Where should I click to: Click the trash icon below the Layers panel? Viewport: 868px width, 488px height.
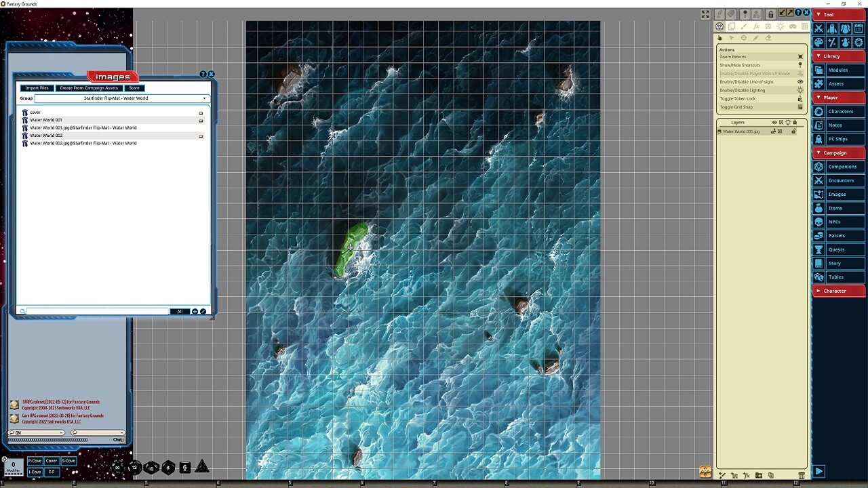pyautogui.click(x=802, y=475)
